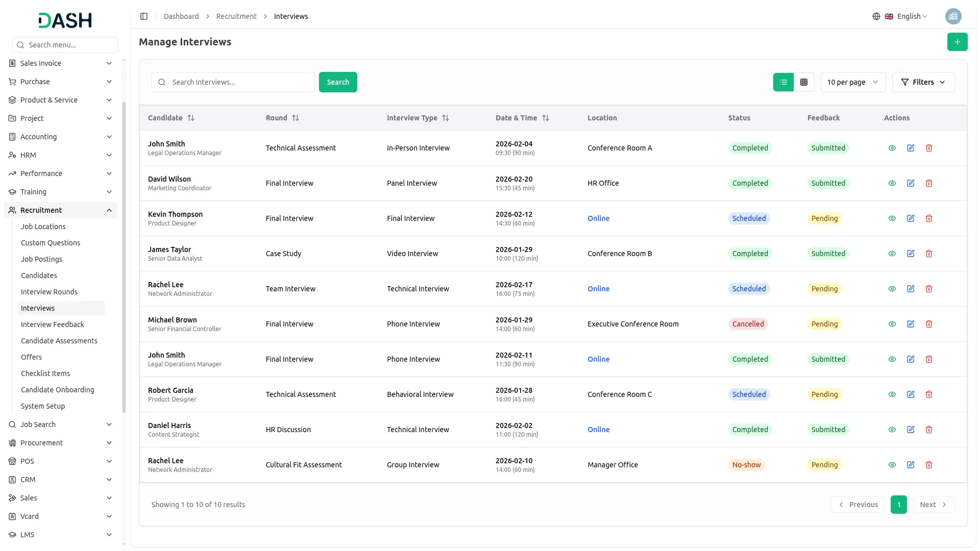
Task: Click the green Search button
Action: (x=338, y=82)
